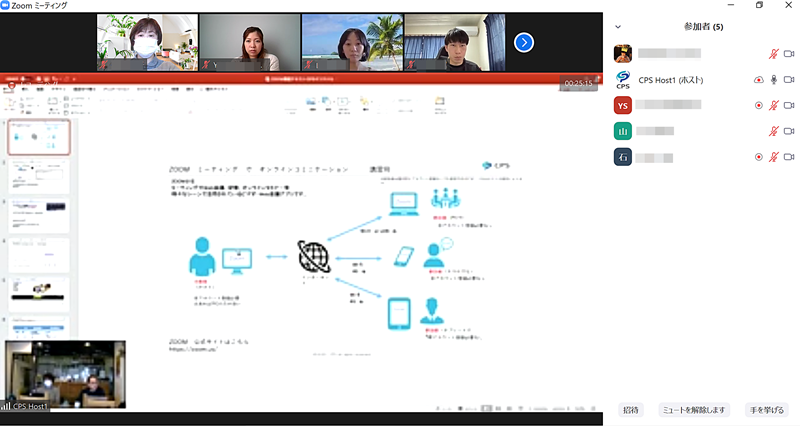Click the CPS logo avatar of the host
The width and height of the screenshot is (800, 426).
coord(623,80)
